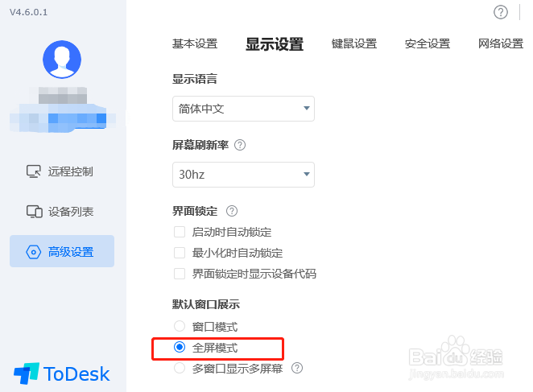
Task: Click the 设备列表 devices icon in sidebar
Action: click(35, 212)
